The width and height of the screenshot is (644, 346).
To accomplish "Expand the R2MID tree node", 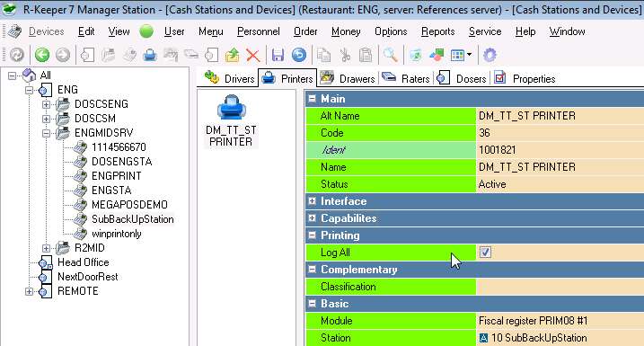I will [x=46, y=248].
